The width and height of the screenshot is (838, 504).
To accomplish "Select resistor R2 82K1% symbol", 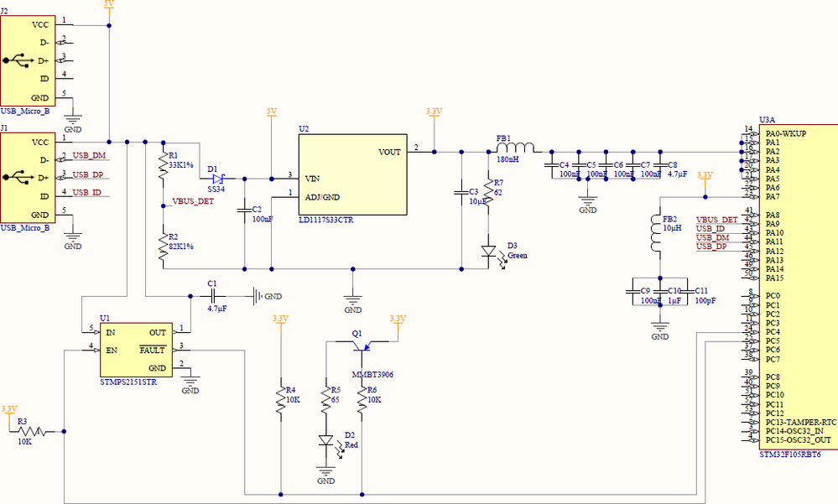I will (163, 248).
